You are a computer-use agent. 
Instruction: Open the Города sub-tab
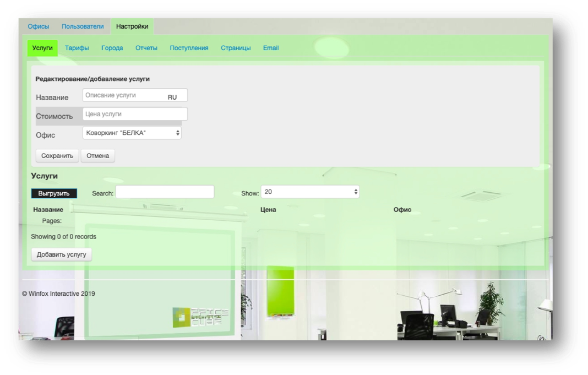[x=112, y=48]
